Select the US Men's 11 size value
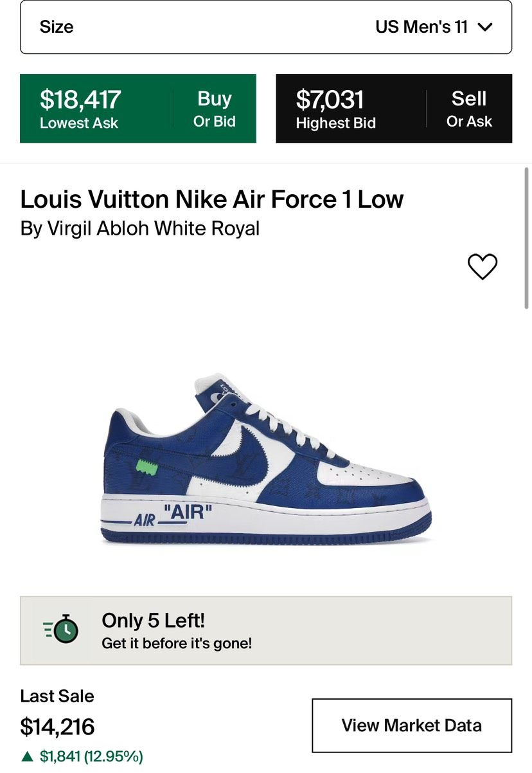 [421, 27]
